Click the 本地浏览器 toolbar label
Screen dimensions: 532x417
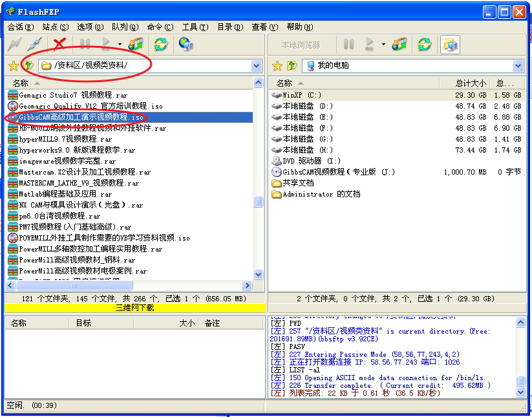coord(301,45)
